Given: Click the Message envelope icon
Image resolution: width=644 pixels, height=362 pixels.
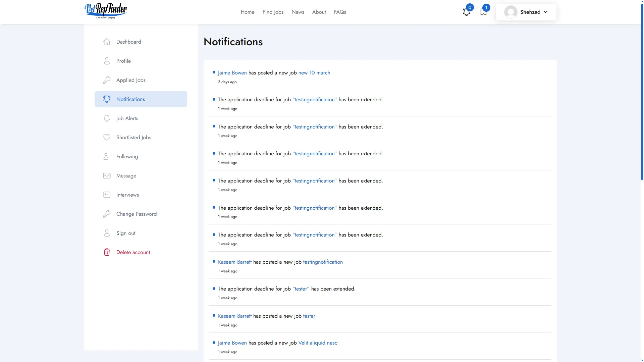Looking at the screenshot, I should click(x=107, y=176).
